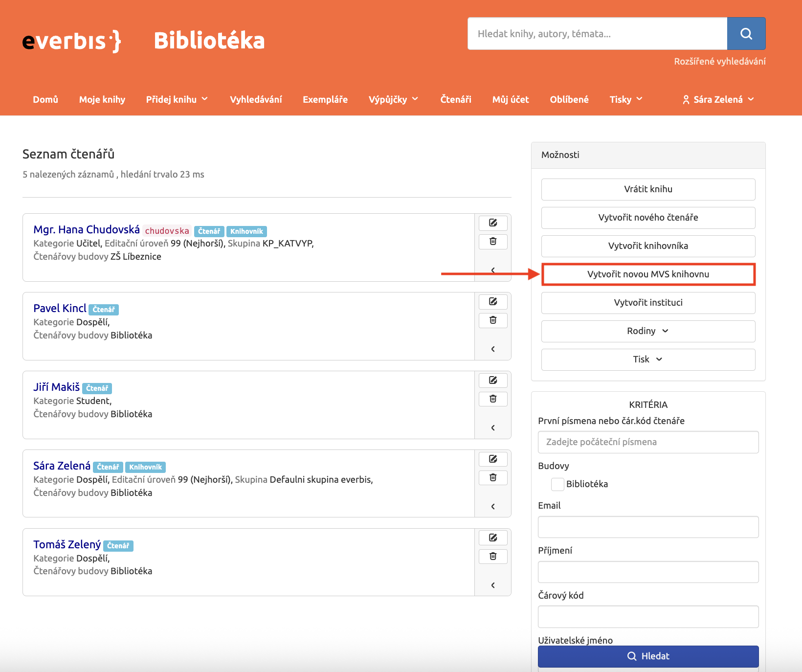Edit reader Hana Chudovská via pencil icon
The image size is (802, 672).
493,223
